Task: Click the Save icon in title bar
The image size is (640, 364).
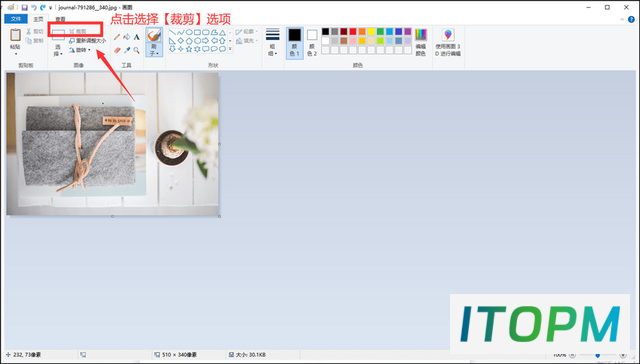Action: [x=24, y=7]
